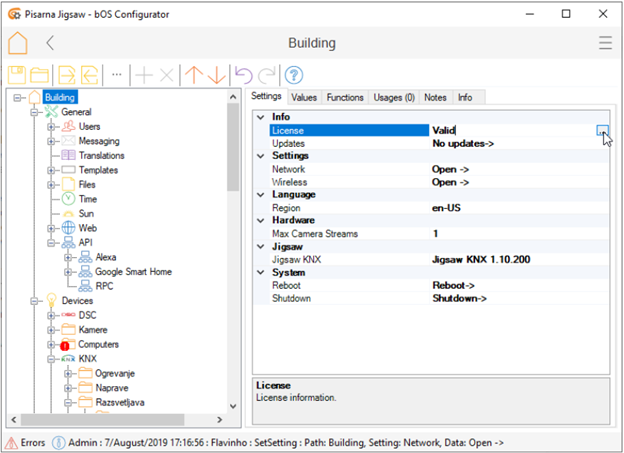Screen dimensions: 624x453
Task: Click the Undo arrow in toolbar
Action: pyautogui.click(x=242, y=75)
